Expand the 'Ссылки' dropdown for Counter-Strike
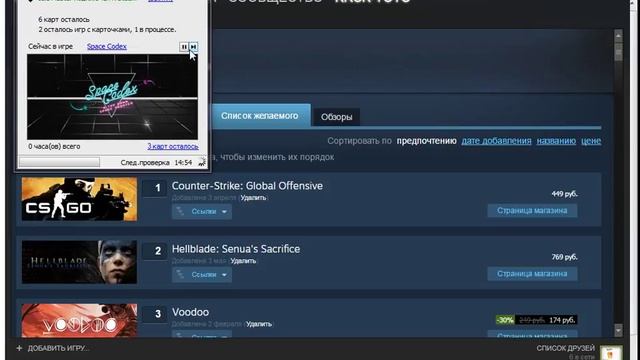640x360 pixels. click(x=202, y=211)
